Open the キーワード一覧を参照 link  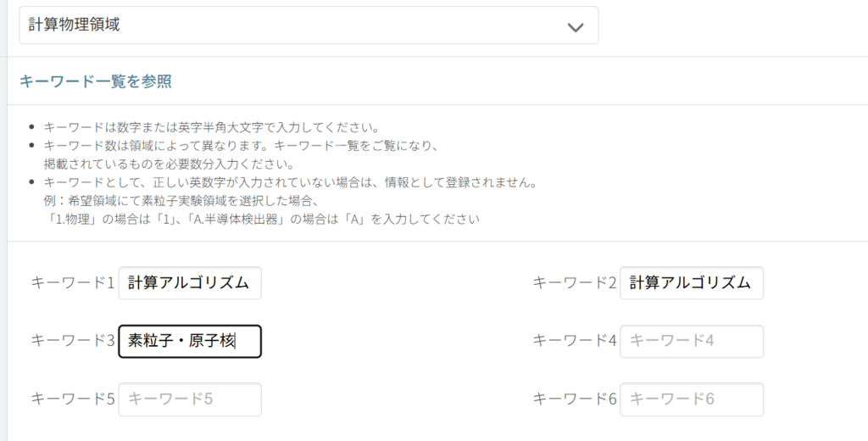point(96,81)
